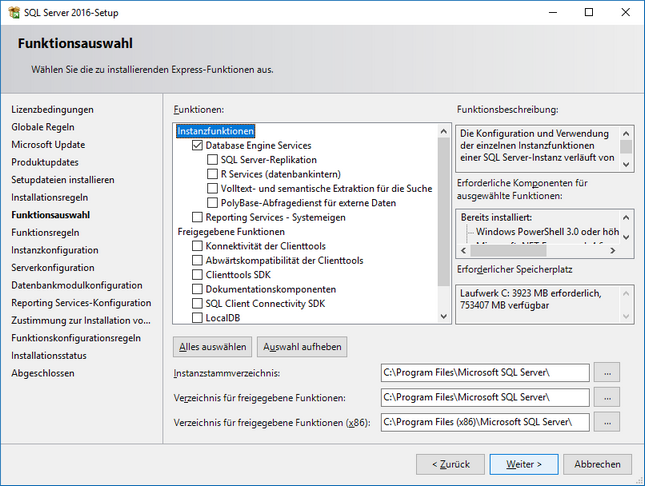The width and height of the screenshot is (645, 486).
Task: Open Lizenzbedingungen step in sidebar
Action: click(52, 109)
